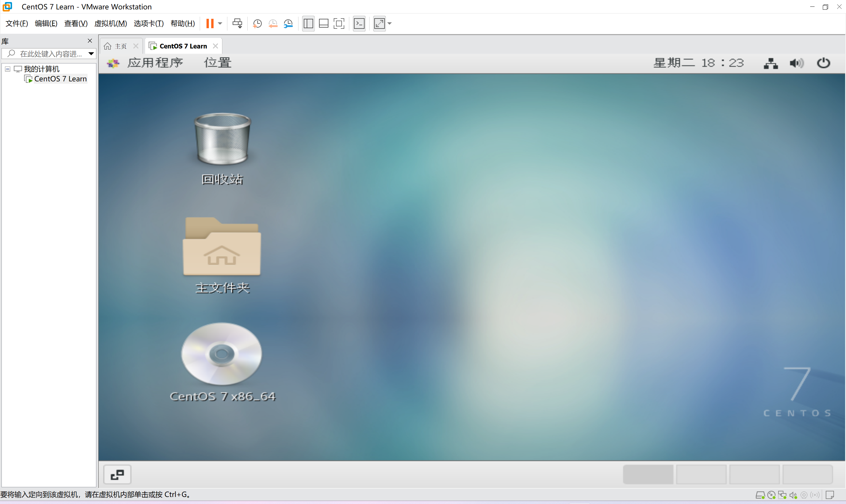Revert to snapshot using the orange clock icon
Viewport: 846px width, 504px height.
pyautogui.click(x=273, y=23)
